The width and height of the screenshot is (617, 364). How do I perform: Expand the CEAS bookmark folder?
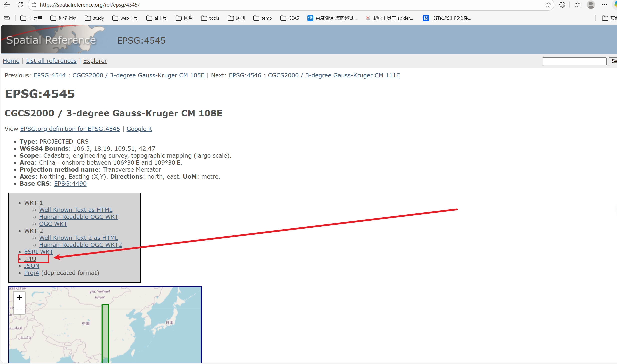(290, 18)
